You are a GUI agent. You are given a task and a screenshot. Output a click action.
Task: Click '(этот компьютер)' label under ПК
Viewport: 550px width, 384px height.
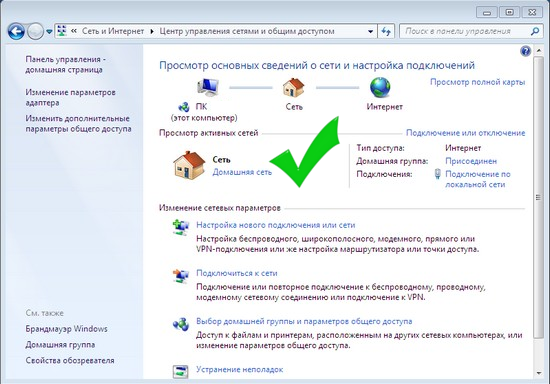tap(204, 118)
